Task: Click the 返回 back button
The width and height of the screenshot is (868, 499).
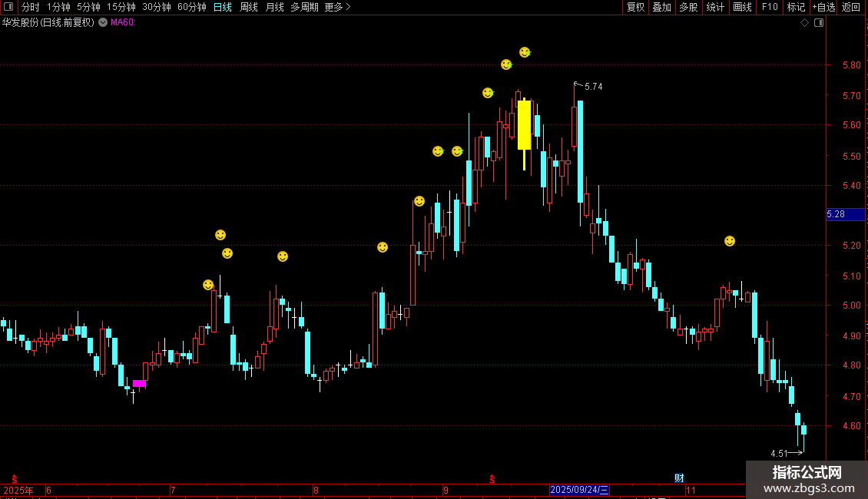Action: point(851,7)
